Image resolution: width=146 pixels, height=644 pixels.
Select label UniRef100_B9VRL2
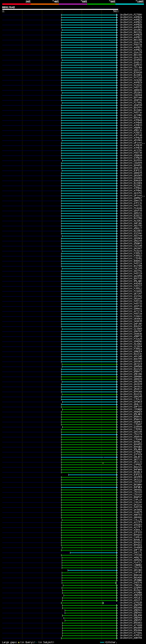tap(131, 442)
